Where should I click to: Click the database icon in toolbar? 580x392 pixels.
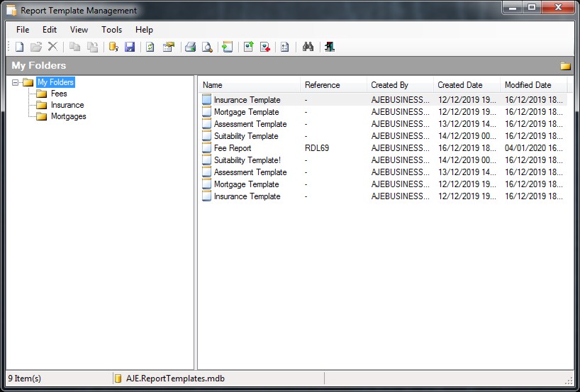click(x=113, y=47)
